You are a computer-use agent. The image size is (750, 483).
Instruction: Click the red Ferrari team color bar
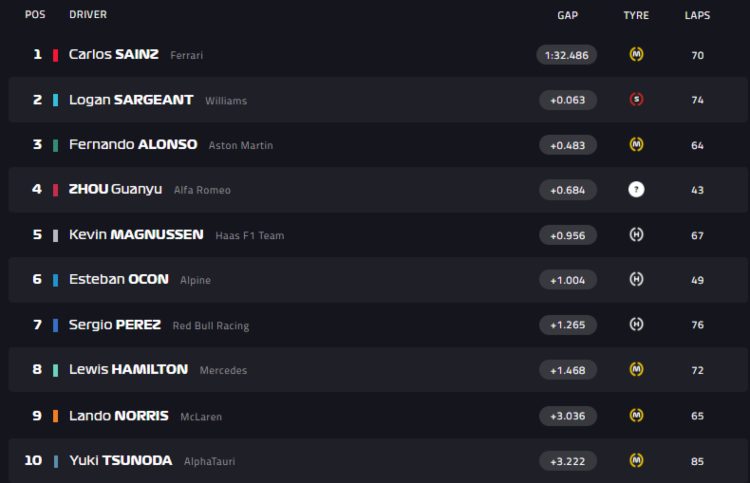coord(55,55)
